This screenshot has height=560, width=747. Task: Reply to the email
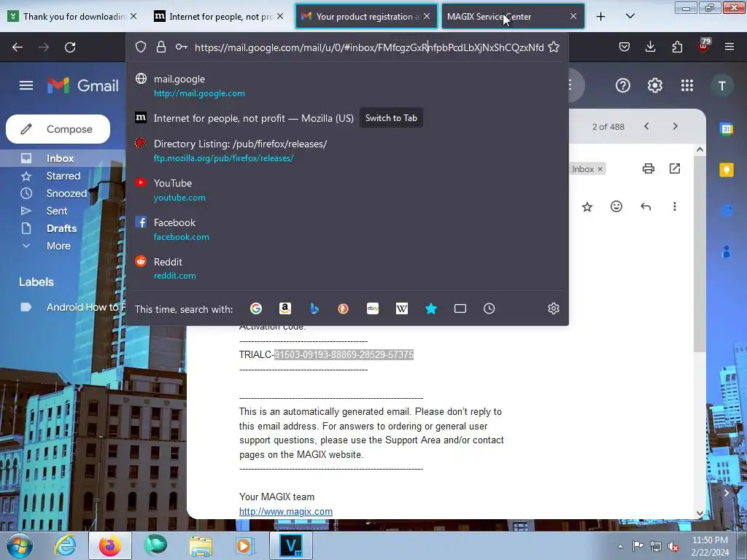[646, 206]
